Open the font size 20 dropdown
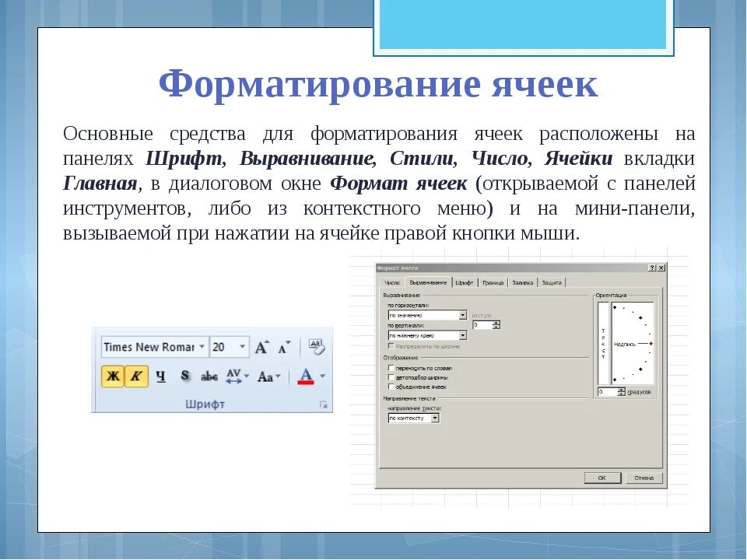 [243, 347]
